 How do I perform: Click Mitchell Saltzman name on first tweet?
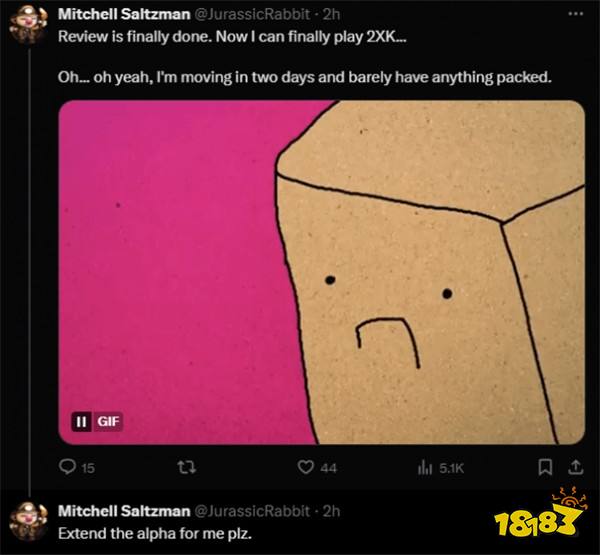tap(124, 15)
